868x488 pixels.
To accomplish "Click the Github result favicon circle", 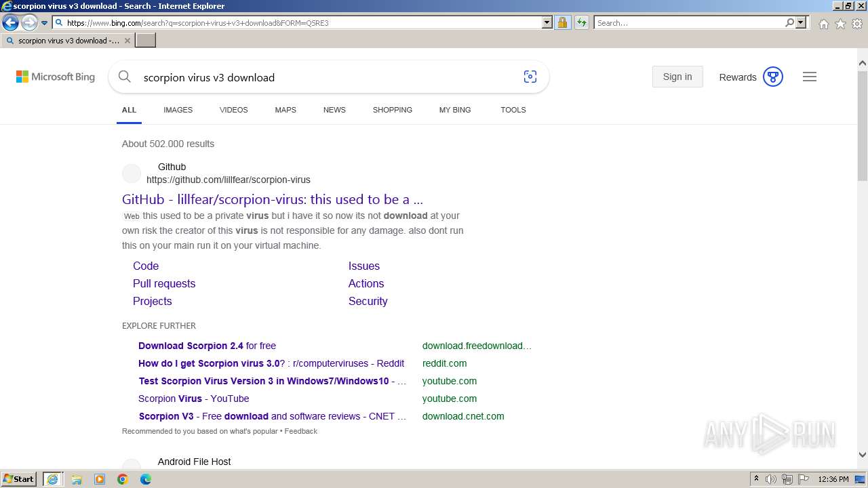I will point(132,174).
